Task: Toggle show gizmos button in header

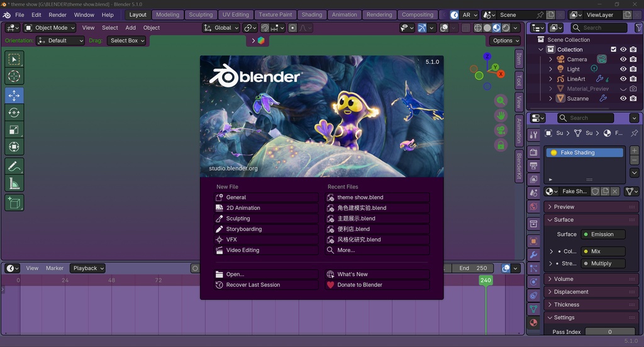Action: 422,28
